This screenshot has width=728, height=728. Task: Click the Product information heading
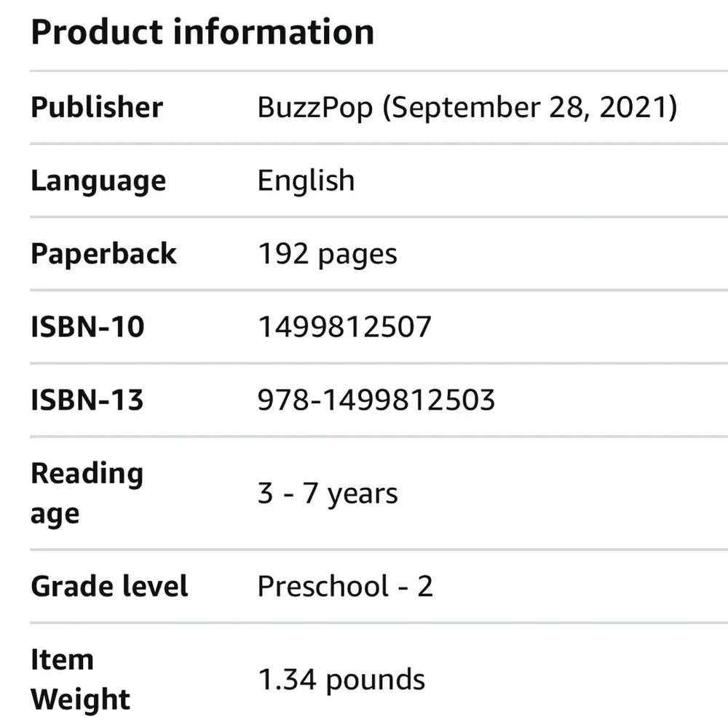click(x=202, y=33)
